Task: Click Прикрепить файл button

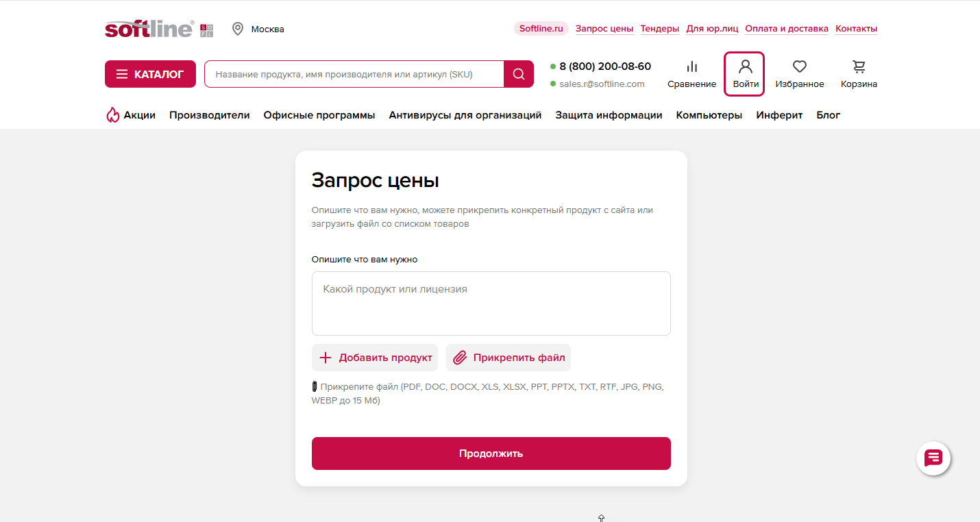Action: point(509,358)
